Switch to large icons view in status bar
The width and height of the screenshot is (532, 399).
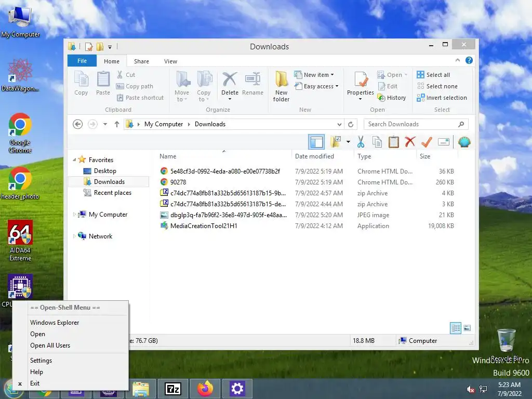467,328
